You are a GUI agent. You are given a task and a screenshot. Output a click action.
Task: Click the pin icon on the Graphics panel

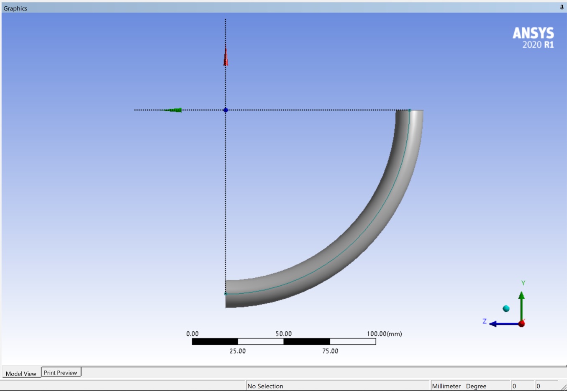(561, 8)
